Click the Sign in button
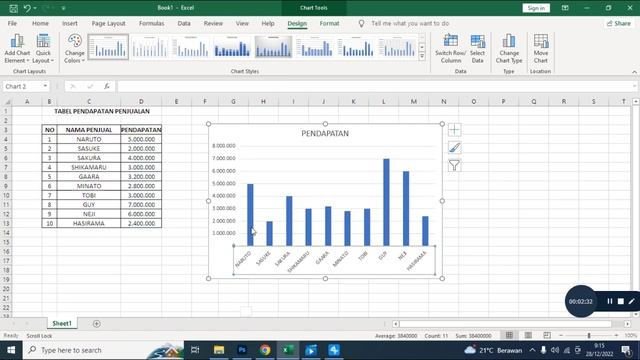 coord(536,8)
